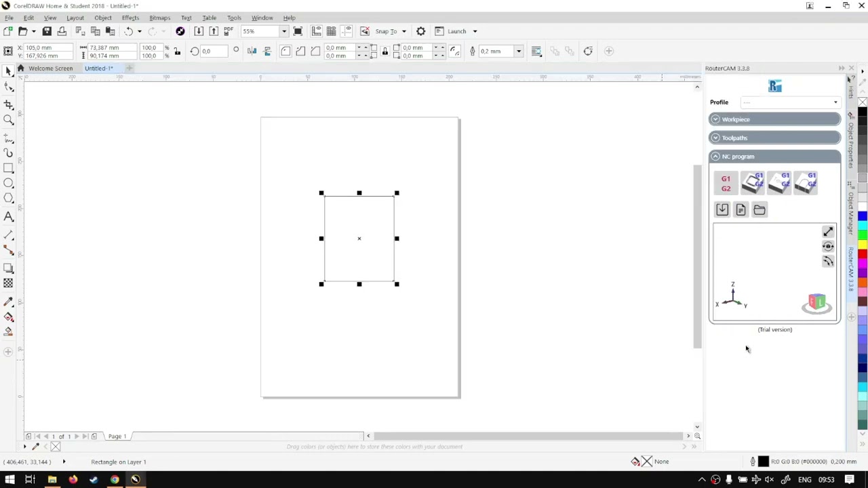
Task: Select chamfered corner style
Action: click(x=315, y=52)
